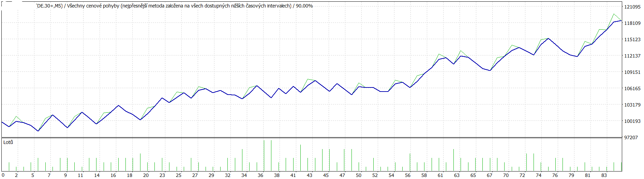This screenshot has width=644, height=179.
Task: Click the trade index 76 label
Action: click(555, 175)
